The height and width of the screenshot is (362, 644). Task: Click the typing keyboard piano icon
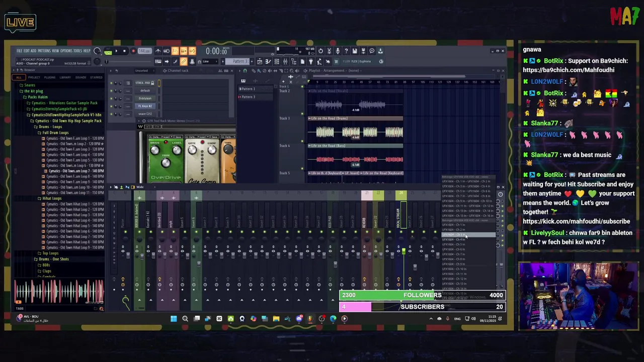[x=158, y=61]
